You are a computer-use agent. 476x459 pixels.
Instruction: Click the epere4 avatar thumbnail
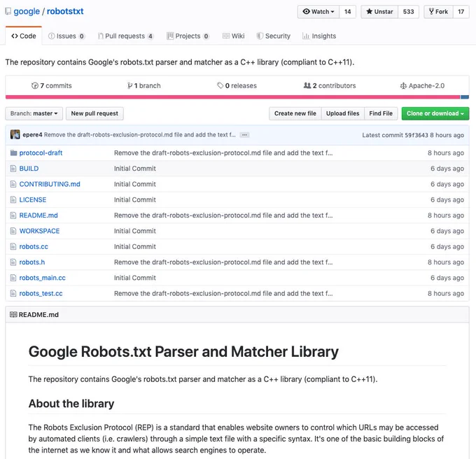tap(15, 134)
